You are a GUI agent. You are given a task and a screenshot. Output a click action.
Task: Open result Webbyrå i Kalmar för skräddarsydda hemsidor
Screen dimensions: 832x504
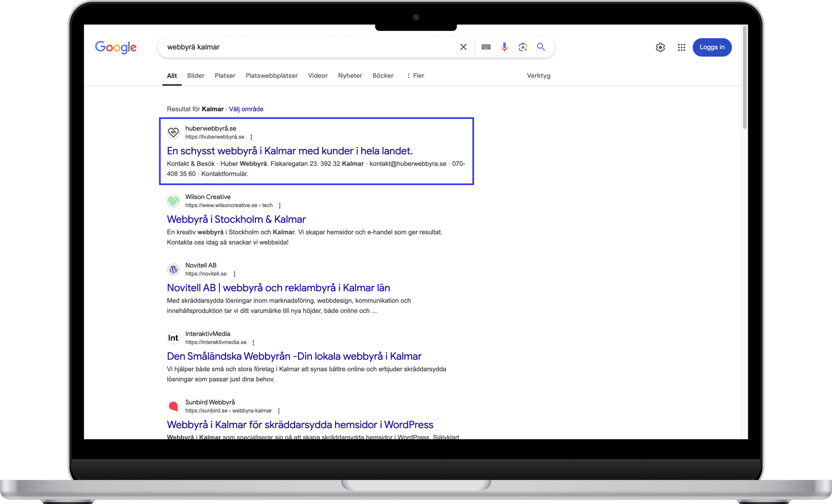[300, 425]
